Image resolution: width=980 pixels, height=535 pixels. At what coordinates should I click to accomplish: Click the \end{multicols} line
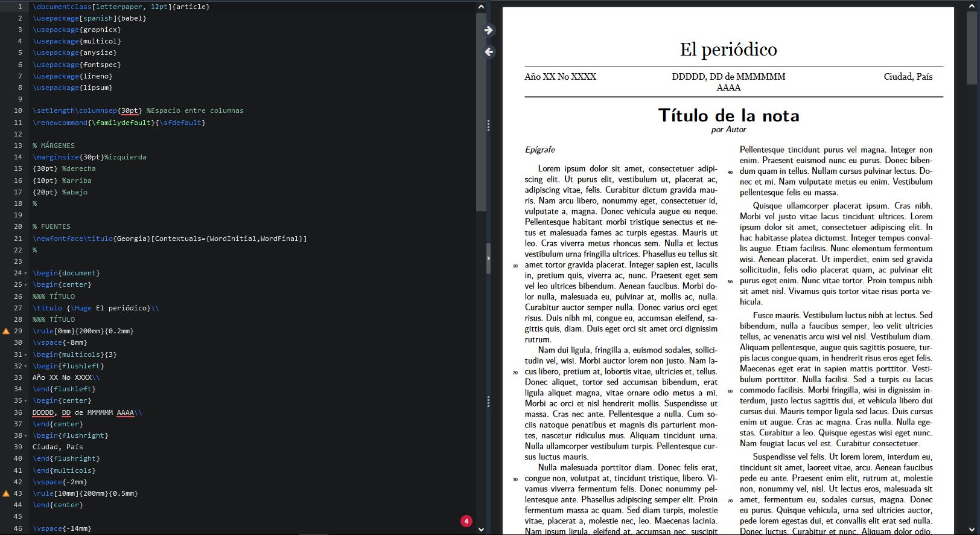point(64,470)
